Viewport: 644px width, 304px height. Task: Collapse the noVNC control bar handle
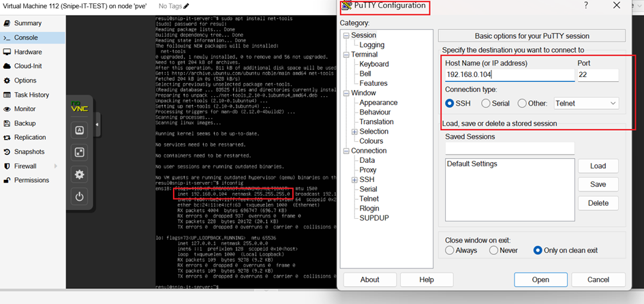click(x=97, y=125)
